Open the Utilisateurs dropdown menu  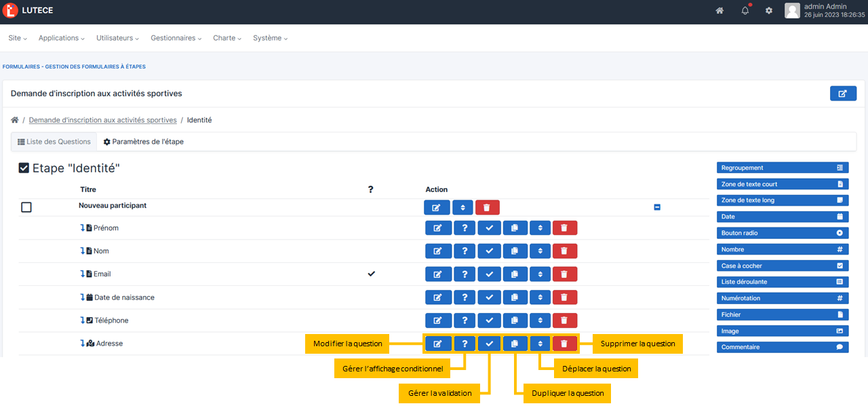coord(117,39)
